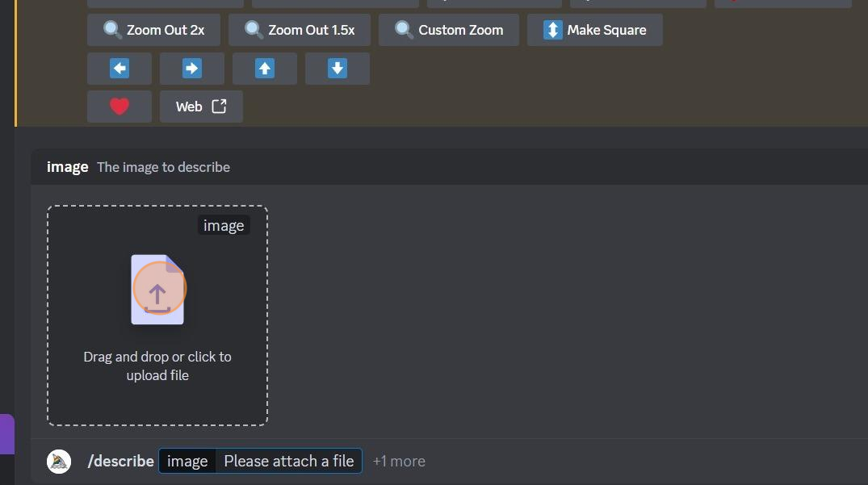This screenshot has height=485, width=868.
Task: Click the left pan arrow icon
Action: [x=119, y=69]
